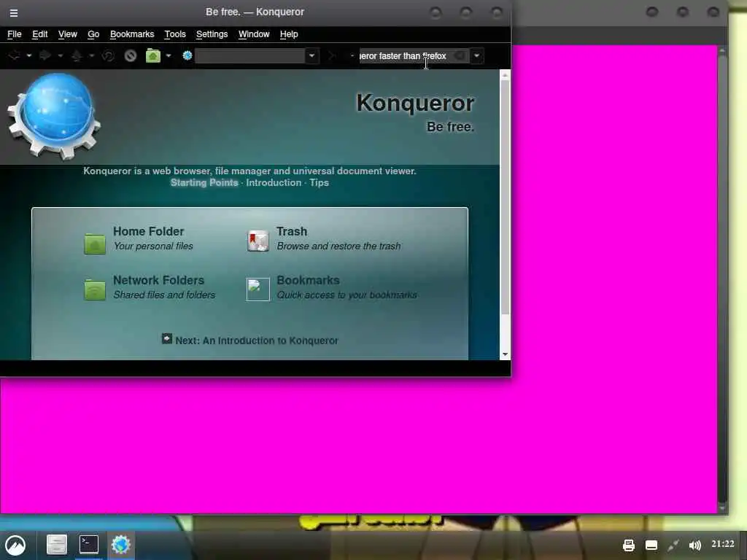Click the network connection tray icon
747x560 pixels.
[673, 545]
